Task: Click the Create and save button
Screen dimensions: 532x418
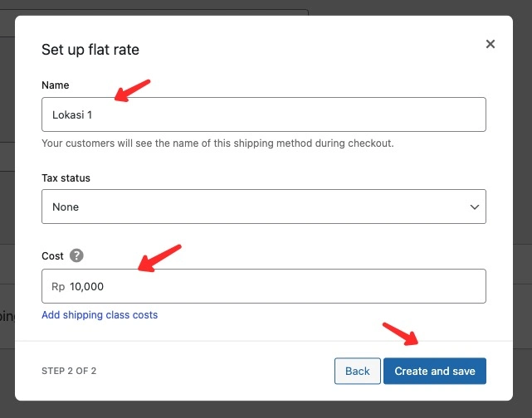Action: pos(435,371)
